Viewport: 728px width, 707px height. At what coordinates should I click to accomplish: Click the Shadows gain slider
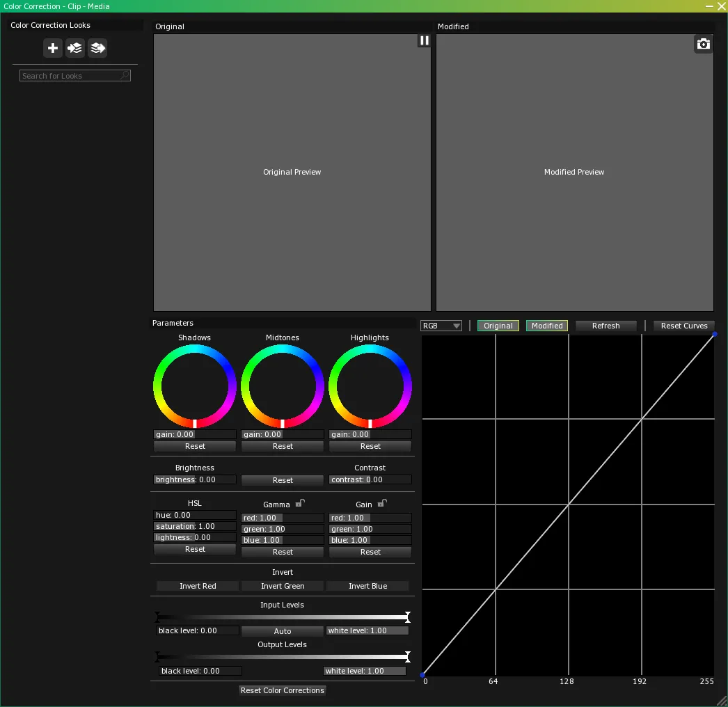point(195,434)
